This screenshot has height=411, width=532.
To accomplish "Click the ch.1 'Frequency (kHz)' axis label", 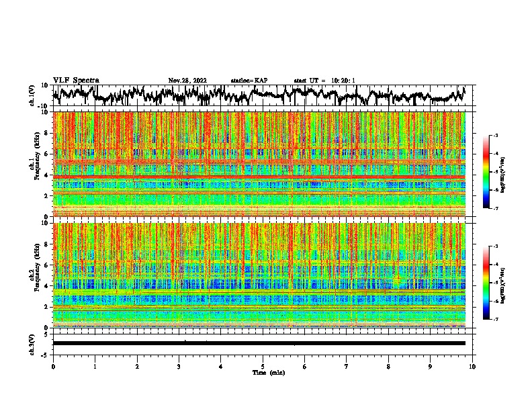I will pyautogui.click(x=37, y=156).
